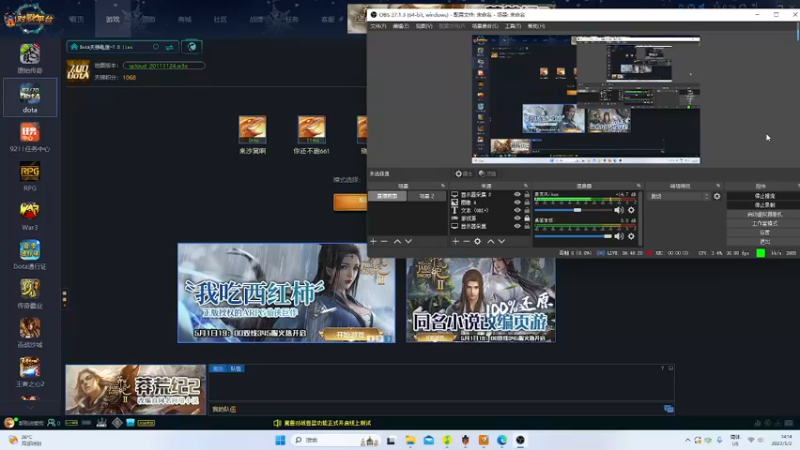This screenshot has height=450, width=800.
Task: Open Microsoft Edge from taskbar
Action: pos(502,440)
